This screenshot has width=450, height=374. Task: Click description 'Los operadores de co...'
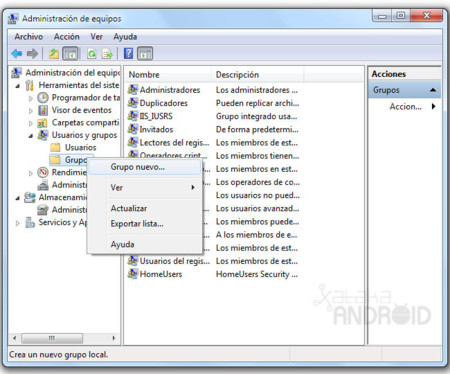click(x=258, y=182)
